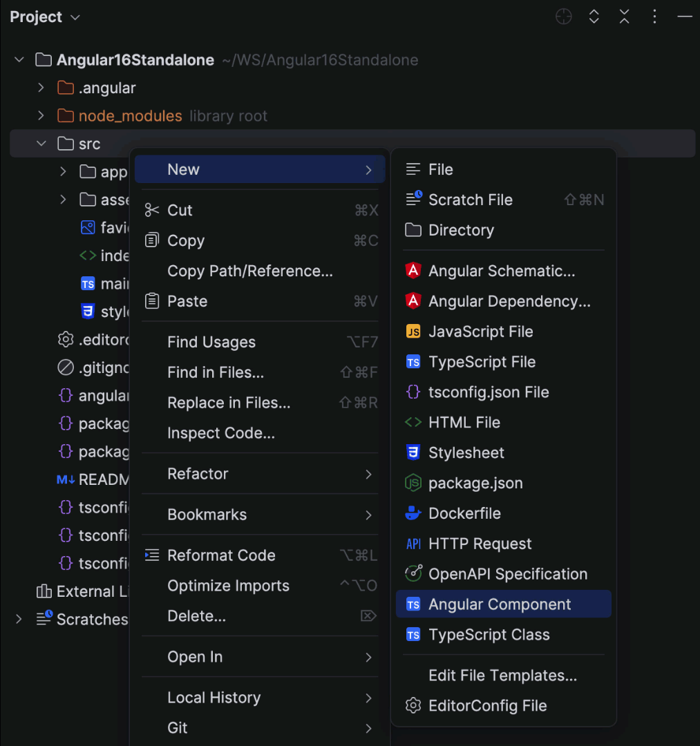Expand the node_modules folder

coord(40,115)
